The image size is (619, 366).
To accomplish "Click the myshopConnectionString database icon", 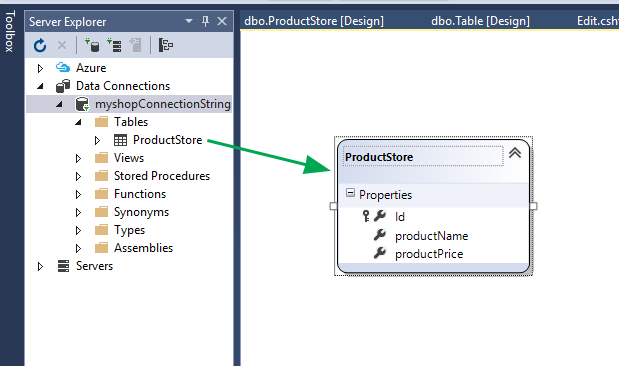I will click(82, 104).
